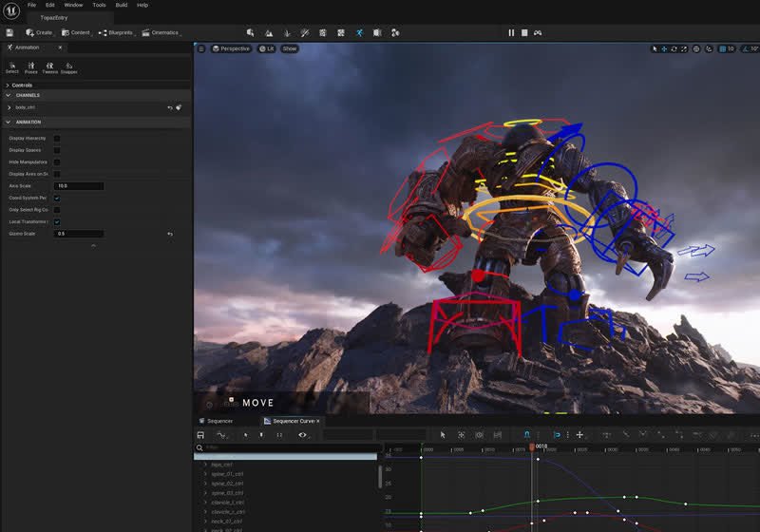
Task: Open the Tools menu
Action: tap(99, 5)
